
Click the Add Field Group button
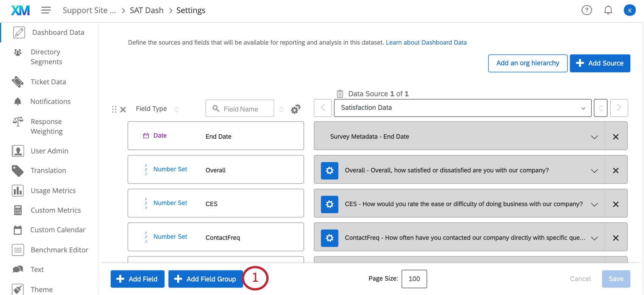click(205, 279)
